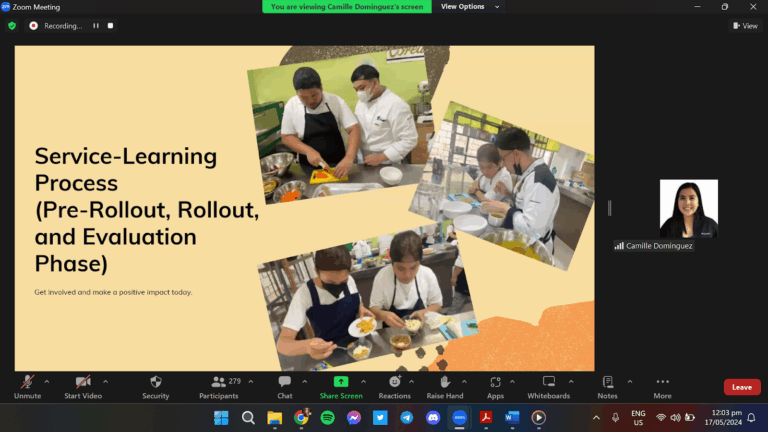This screenshot has height=432, width=768.
Task: Click the green Share Screen icon
Action: [340, 381]
